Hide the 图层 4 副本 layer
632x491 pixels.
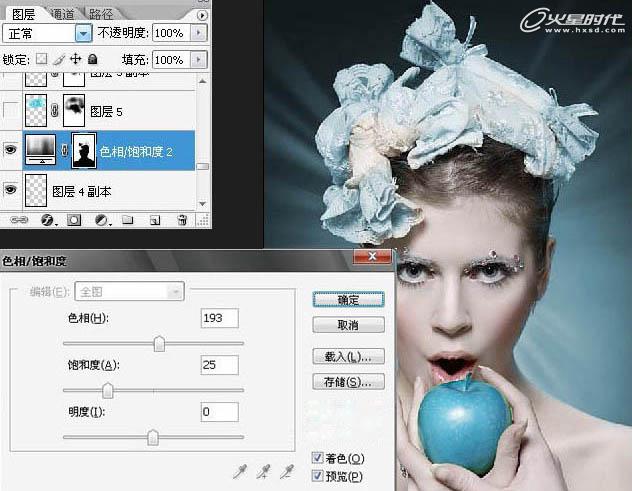pos(10,189)
